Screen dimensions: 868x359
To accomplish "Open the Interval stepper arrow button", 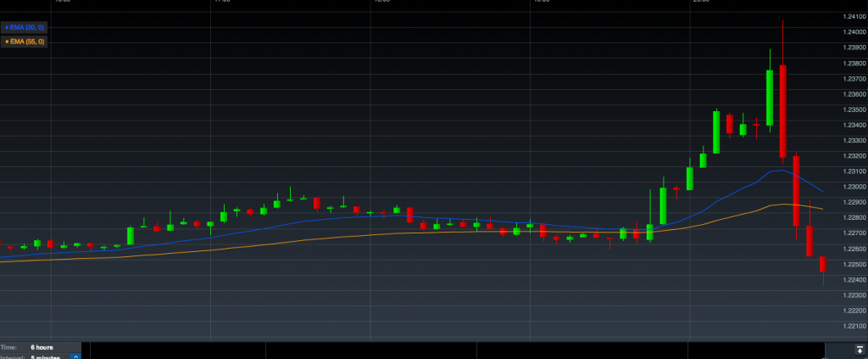I will pos(76,356).
